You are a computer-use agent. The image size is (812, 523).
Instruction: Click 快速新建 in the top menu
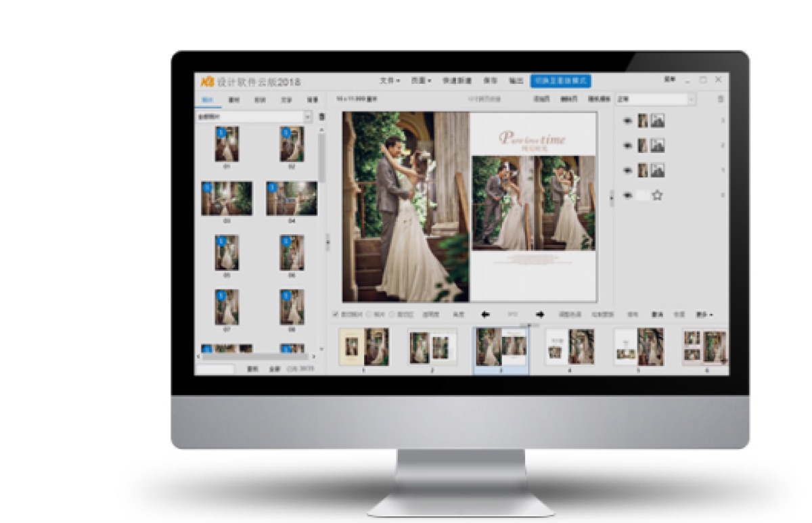click(x=457, y=81)
